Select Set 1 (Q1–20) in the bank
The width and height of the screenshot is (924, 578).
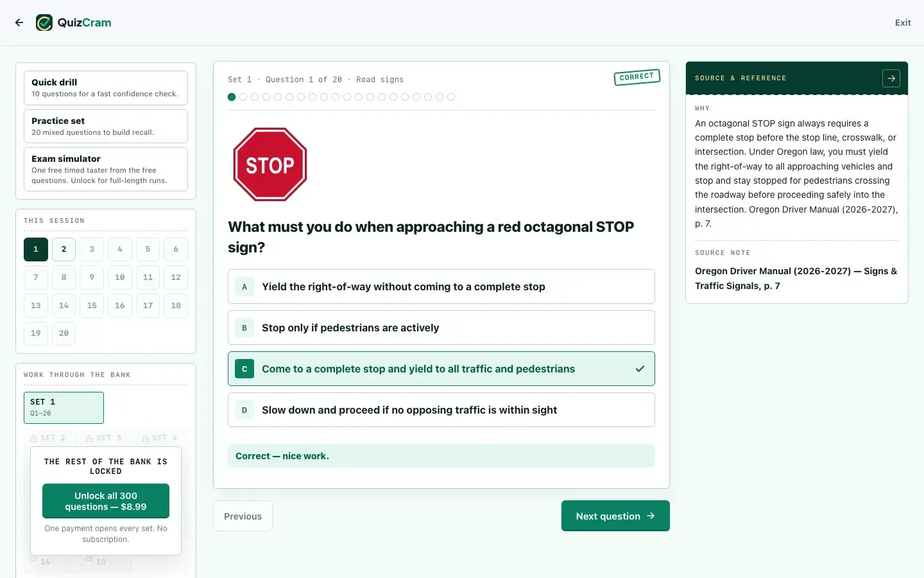(64, 408)
